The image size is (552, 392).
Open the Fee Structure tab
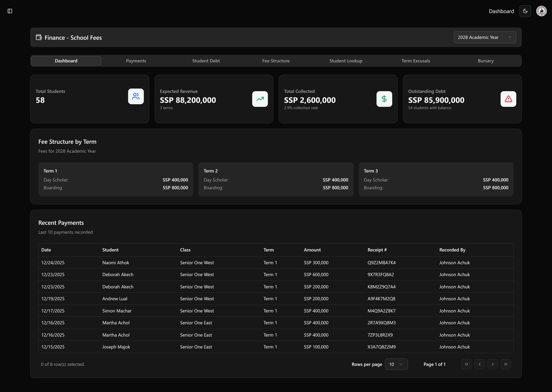coord(276,61)
